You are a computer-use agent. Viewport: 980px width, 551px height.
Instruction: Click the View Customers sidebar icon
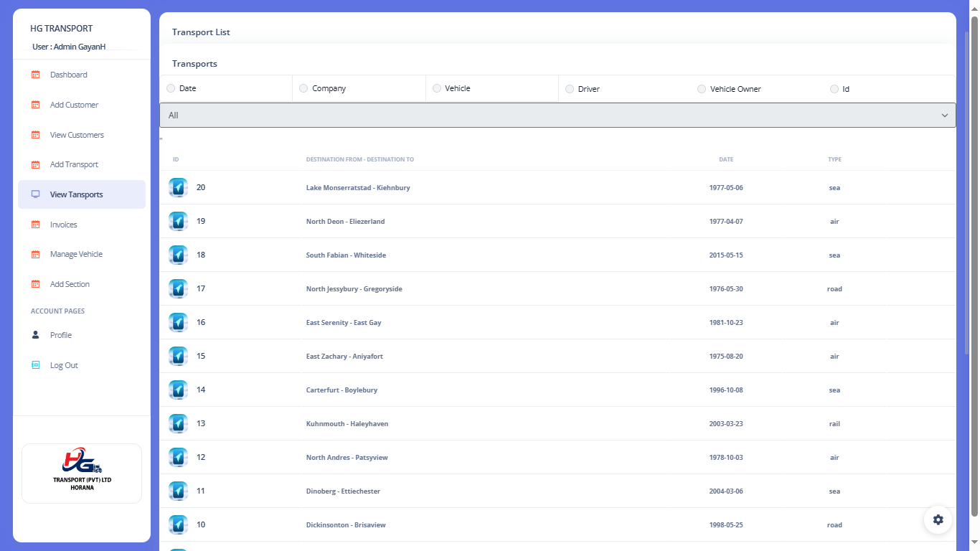click(35, 135)
